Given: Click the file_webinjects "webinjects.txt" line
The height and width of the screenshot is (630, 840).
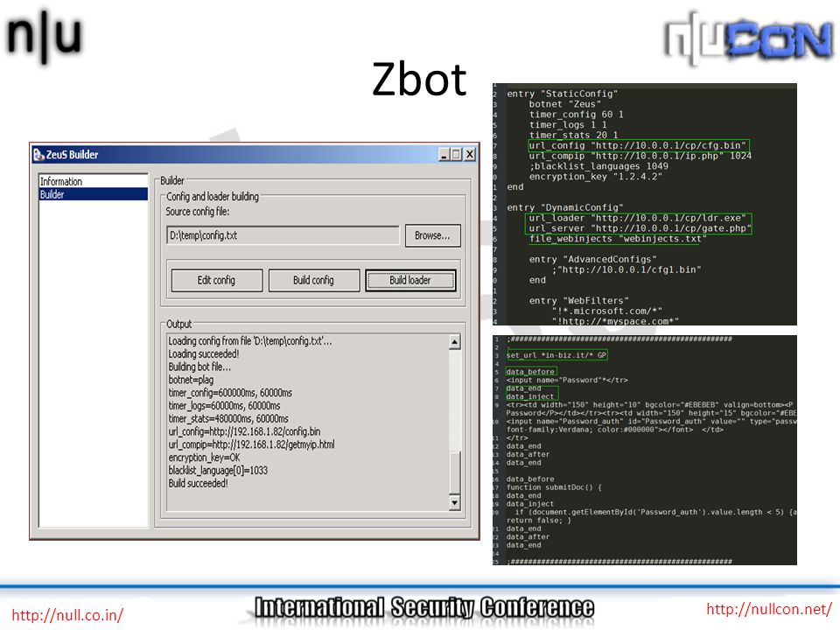Looking at the screenshot, I should (618, 239).
